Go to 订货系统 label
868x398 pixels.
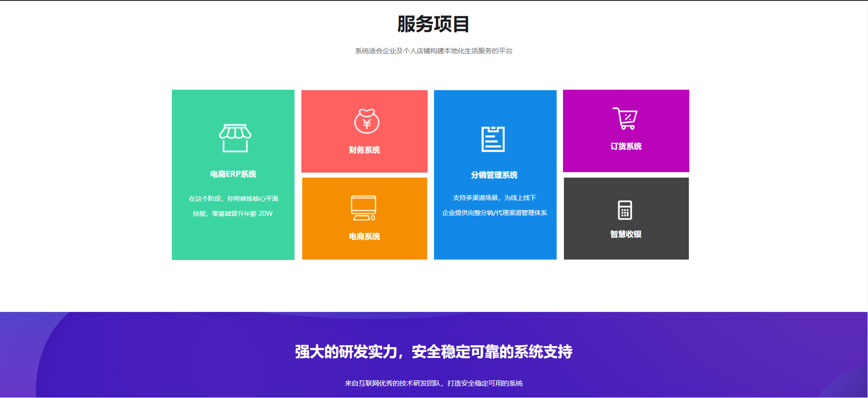[x=626, y=146]
